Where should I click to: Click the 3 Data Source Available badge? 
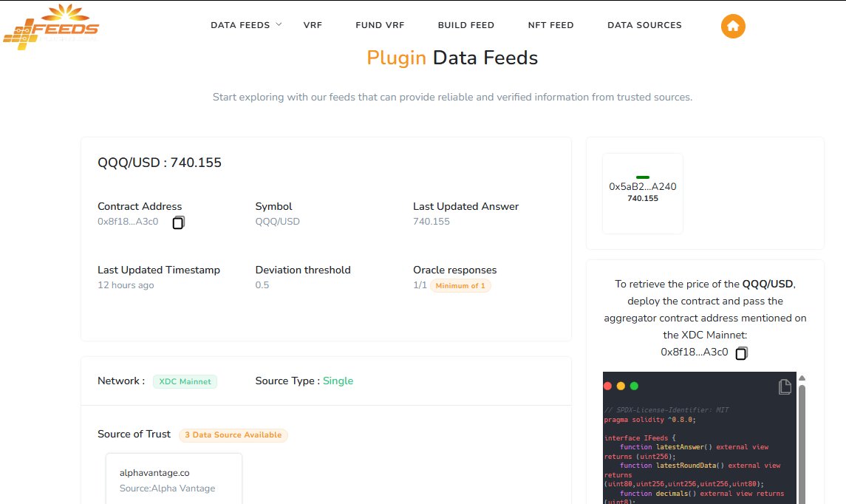[233, 435]
